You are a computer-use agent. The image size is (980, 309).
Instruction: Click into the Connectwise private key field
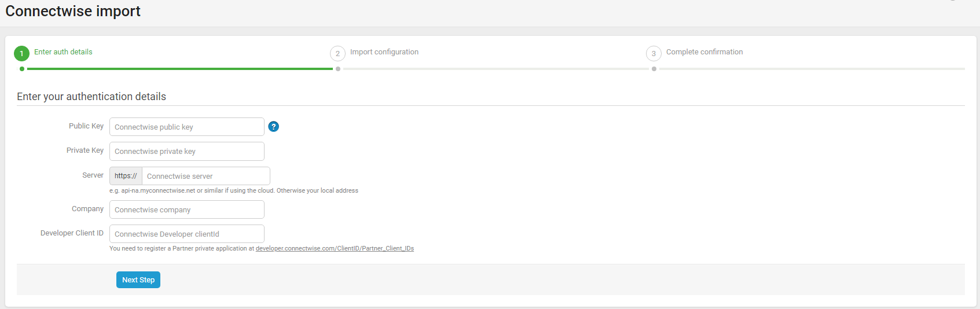pos(186,151)
